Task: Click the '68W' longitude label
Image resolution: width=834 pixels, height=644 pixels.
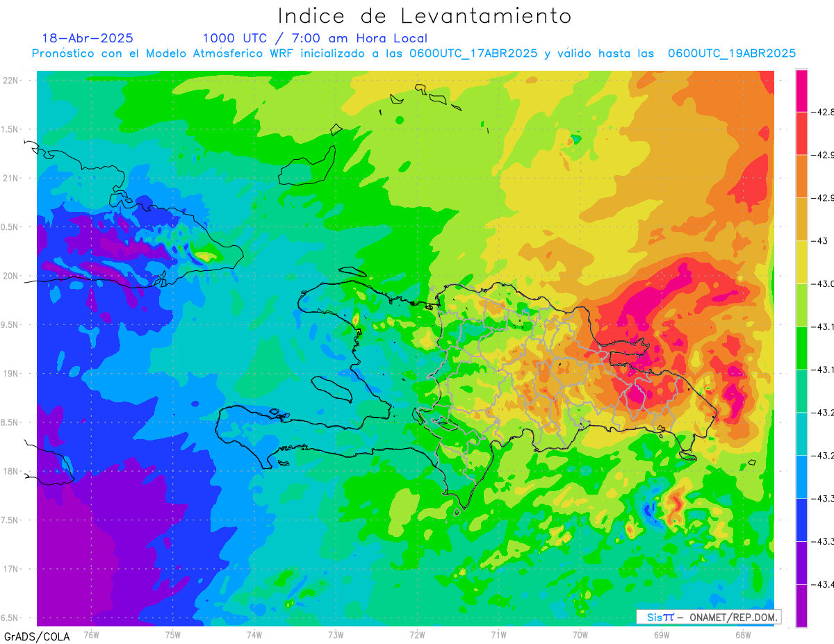Action: pyautogui.click(x=743, y=634)
